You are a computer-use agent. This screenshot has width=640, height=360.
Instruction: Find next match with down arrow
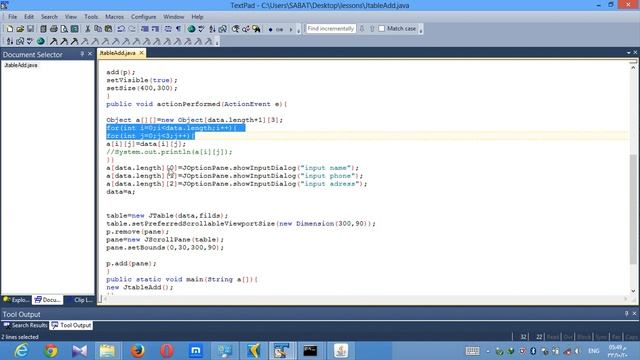(x=362, y=29)
